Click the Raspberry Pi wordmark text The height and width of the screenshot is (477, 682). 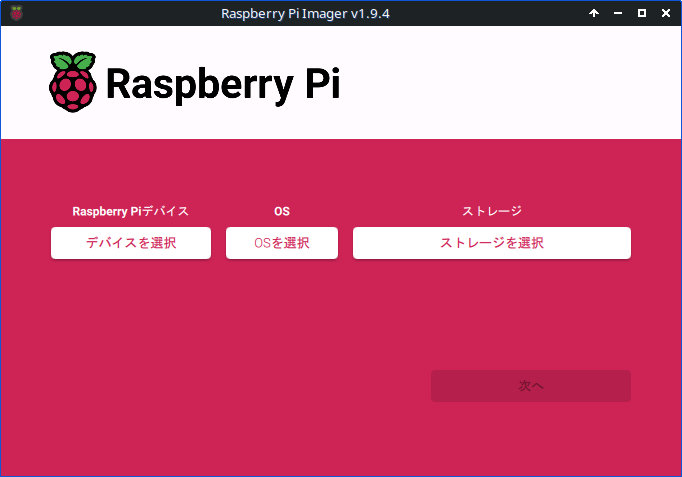click(222, 84)
